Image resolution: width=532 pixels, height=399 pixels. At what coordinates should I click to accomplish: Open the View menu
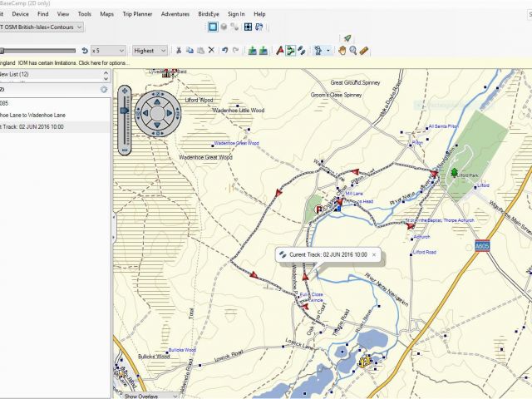pyautogui.click(x=63, y=14)
